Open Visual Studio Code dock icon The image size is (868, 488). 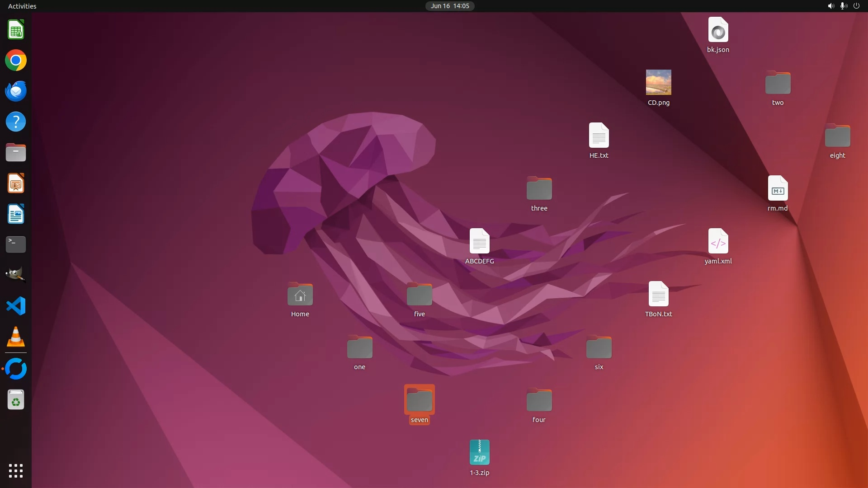point(16,306)
